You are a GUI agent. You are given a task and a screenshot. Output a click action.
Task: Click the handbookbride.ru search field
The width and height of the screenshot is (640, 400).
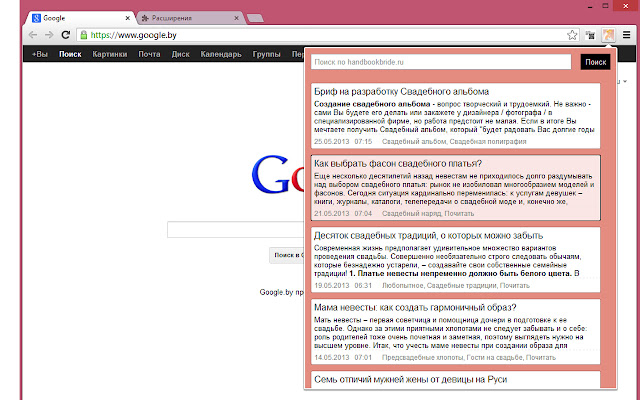tap(441, 62)
